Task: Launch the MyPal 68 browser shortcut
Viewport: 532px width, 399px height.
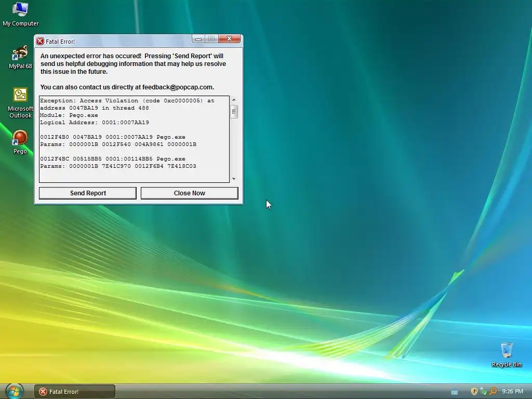Action: tap(20, 56)
